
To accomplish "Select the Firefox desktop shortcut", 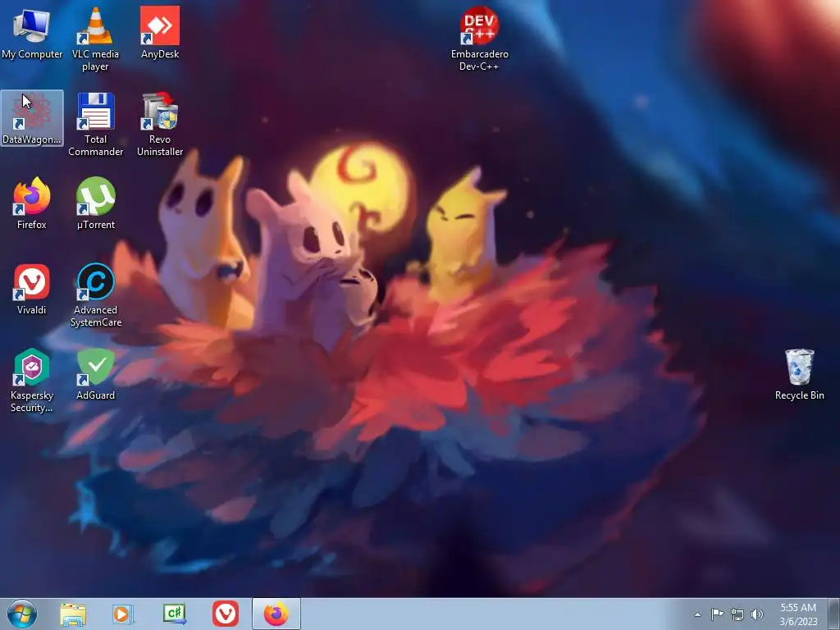I will (32, 203).
